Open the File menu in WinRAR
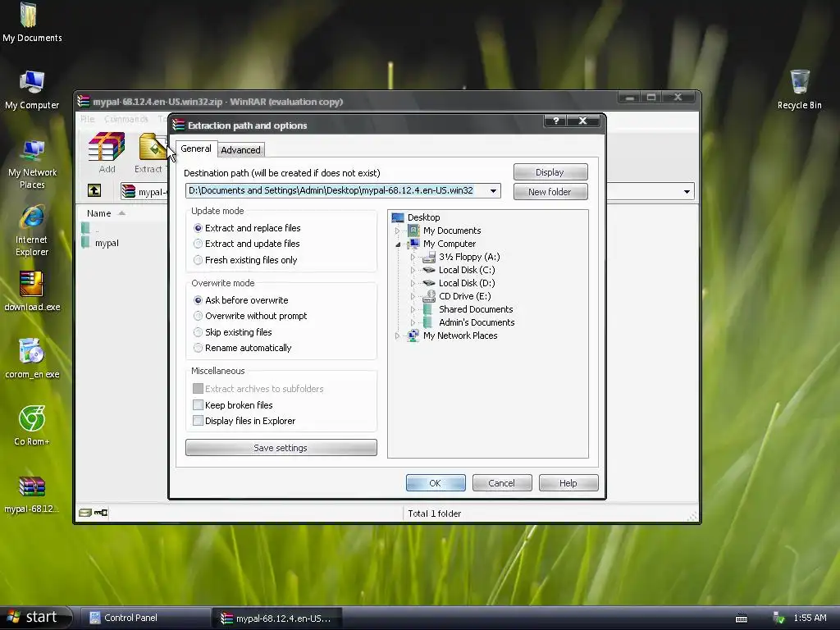 click(87, 119)
